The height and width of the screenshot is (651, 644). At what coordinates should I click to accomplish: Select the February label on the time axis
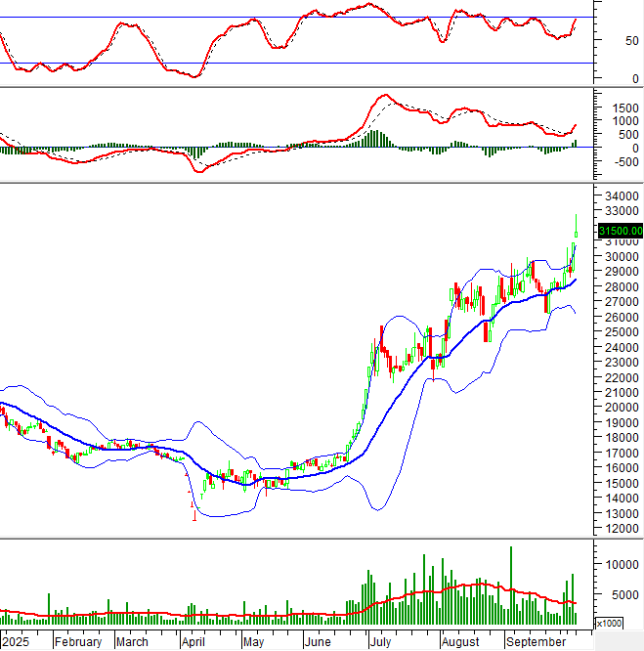point(78,642)
